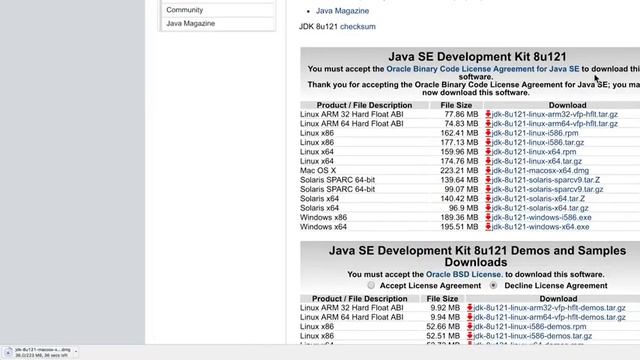Download jdk-8u121-linux-x64.tar.gz
This screenshot has height=360, width=640.
pos(537,161)
